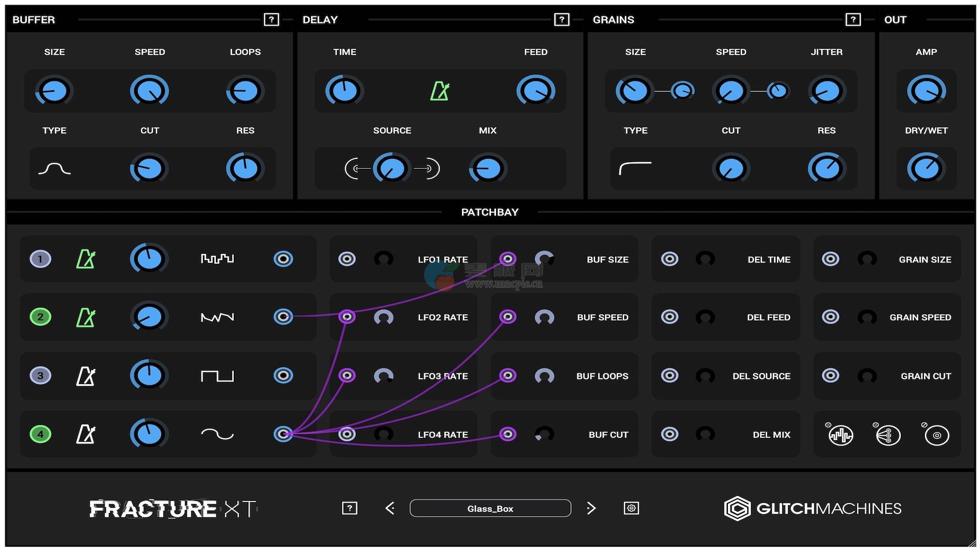Click the BUF SIZE input jack
This screenshot has width=980, height=551.
[x=507, y=259]
